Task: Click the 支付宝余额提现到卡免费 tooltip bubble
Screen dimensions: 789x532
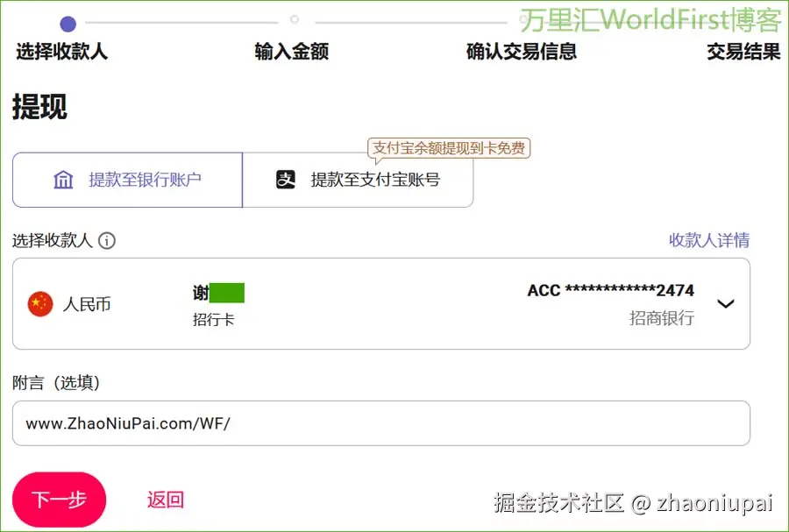Action: click(x=449, y=147)
